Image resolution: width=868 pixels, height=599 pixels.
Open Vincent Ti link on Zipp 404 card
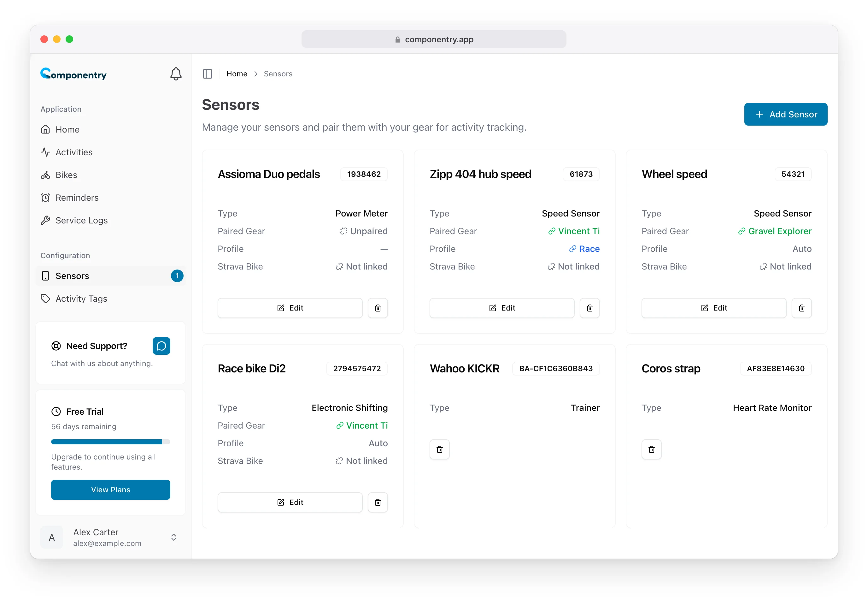tap(574, 231)
